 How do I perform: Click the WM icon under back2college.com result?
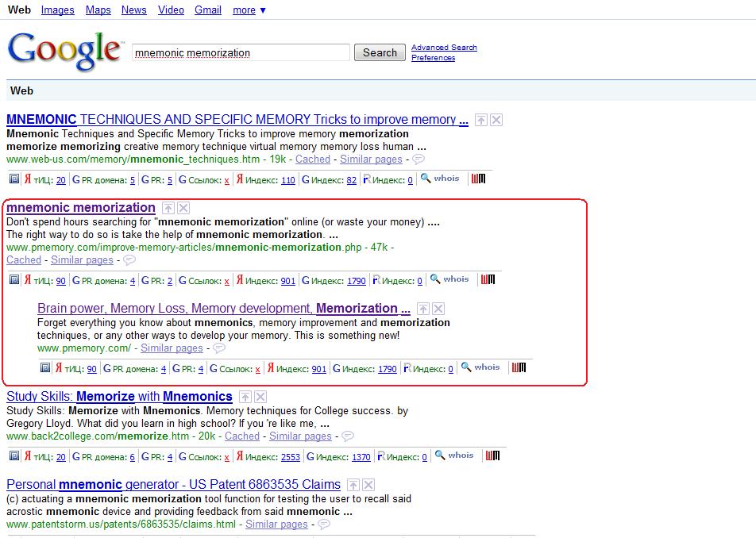click(492, 455)
